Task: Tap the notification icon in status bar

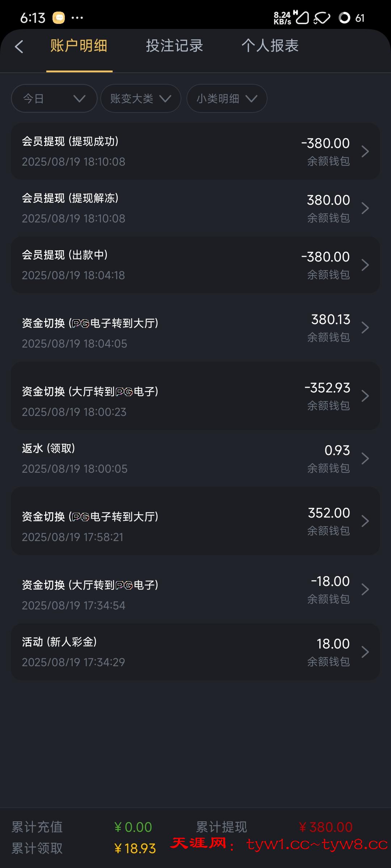Action: pyautogui.click(x=59, y=17)
